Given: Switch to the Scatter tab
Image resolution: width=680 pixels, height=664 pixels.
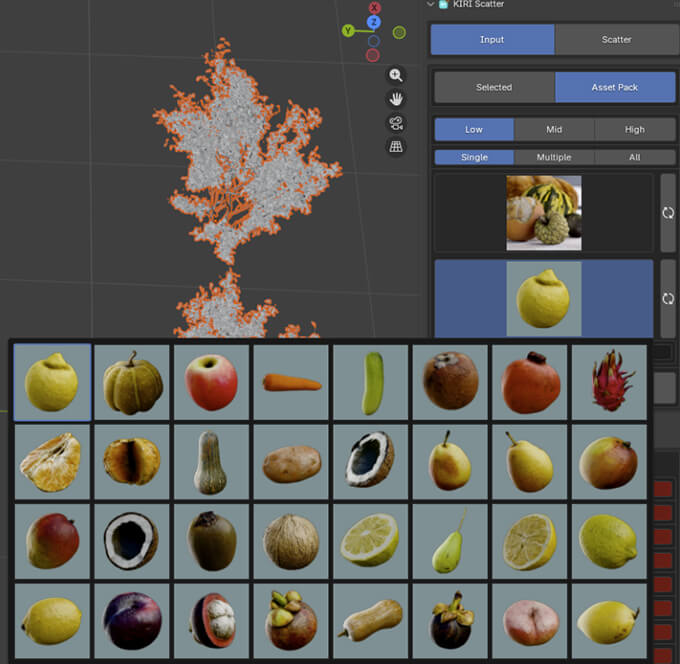Looking at the screenshot, I should coord(616,40).
